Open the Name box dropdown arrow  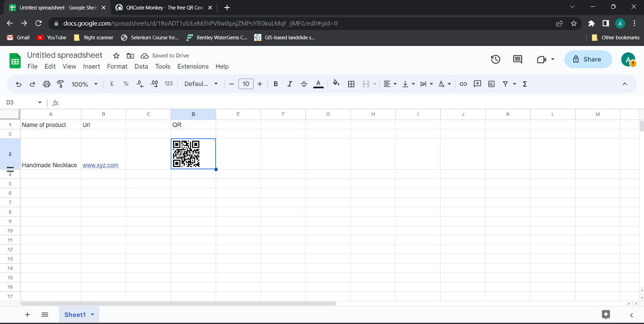click(40, 102)
